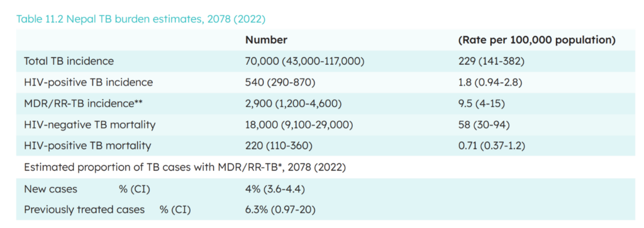The height and width of the screenshot is (228, 644).
Task: Select the "Number" column header
Action: [x=266, y=40]
